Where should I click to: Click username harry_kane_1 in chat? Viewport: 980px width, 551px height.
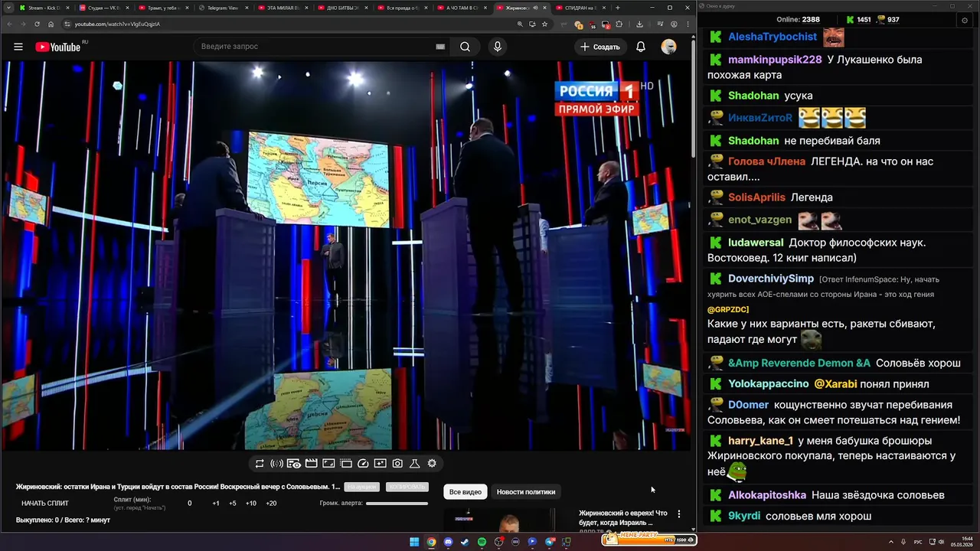760,441
